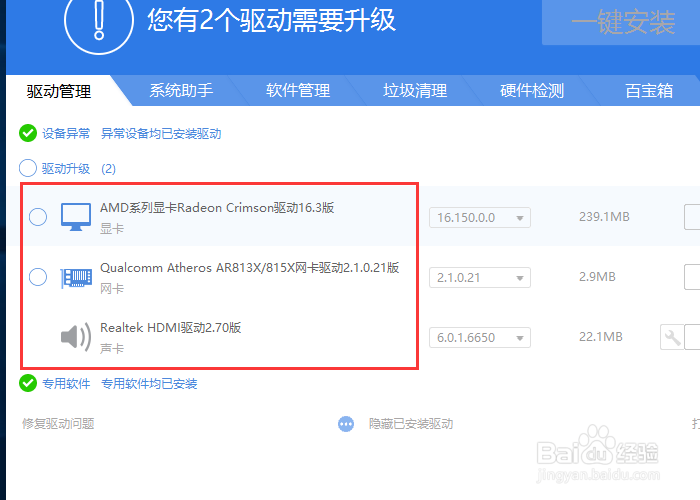Click the 驱动升级 label text
Image resolution: width=700 pixels, height=500 pixels.
pyautogui.click(x=66, y=169)
